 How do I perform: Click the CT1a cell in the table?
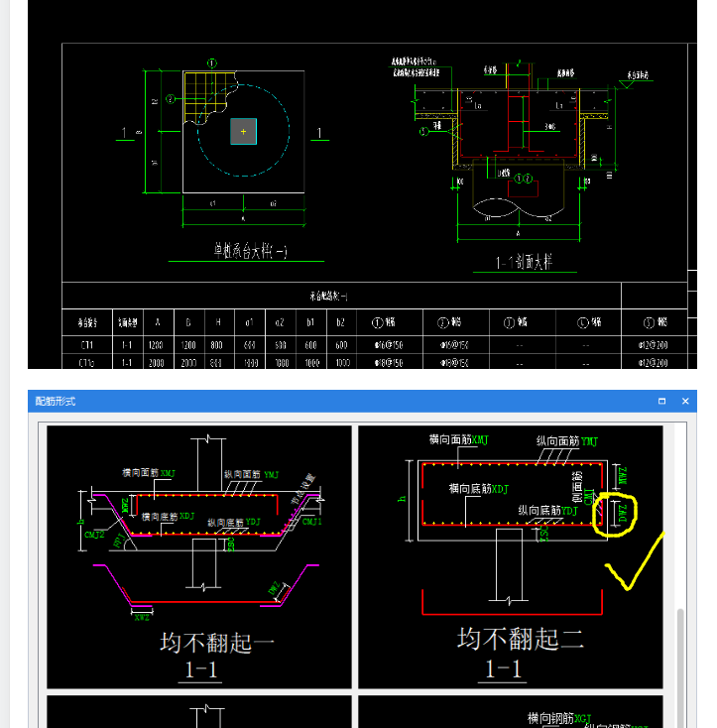[87, 363]
